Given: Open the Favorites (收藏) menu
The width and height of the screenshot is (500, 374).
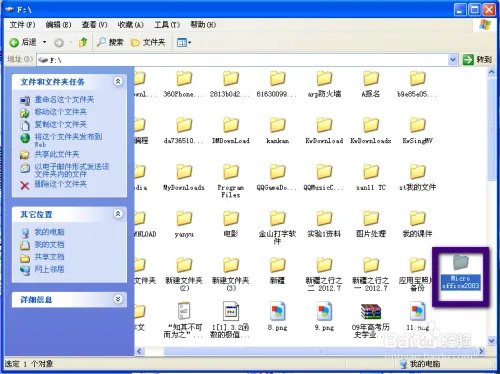Looking at the screenshot, I should point(130,25).
